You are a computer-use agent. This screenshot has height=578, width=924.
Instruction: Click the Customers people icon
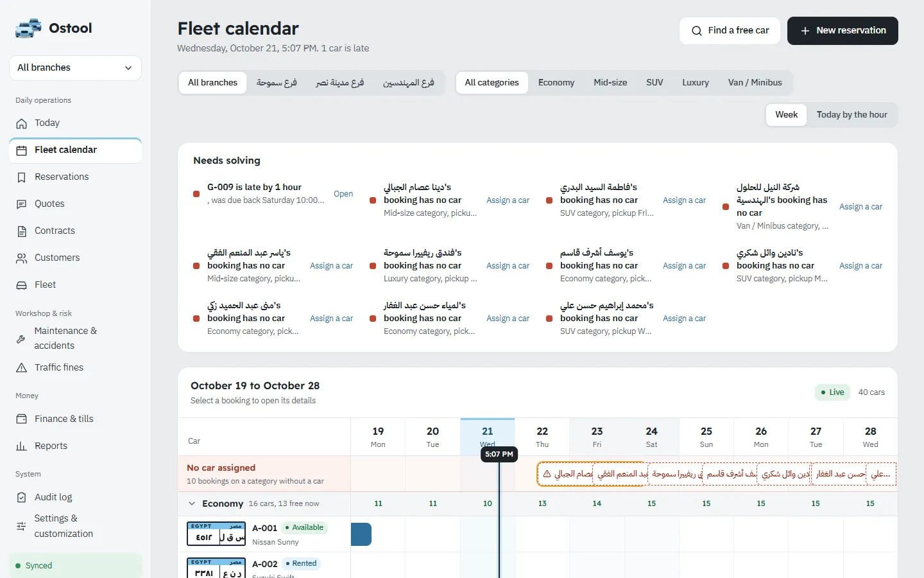coord(22,258)
